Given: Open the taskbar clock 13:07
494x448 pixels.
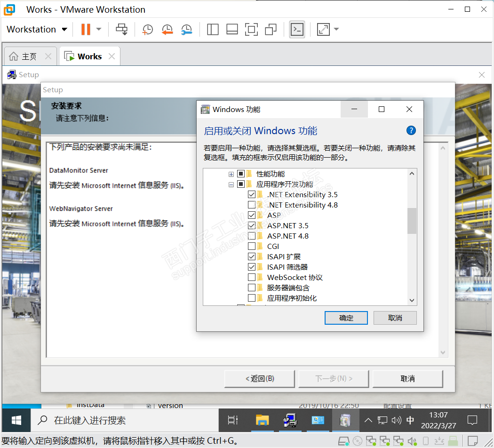Looking at the screenshot, I should point(438,420).
